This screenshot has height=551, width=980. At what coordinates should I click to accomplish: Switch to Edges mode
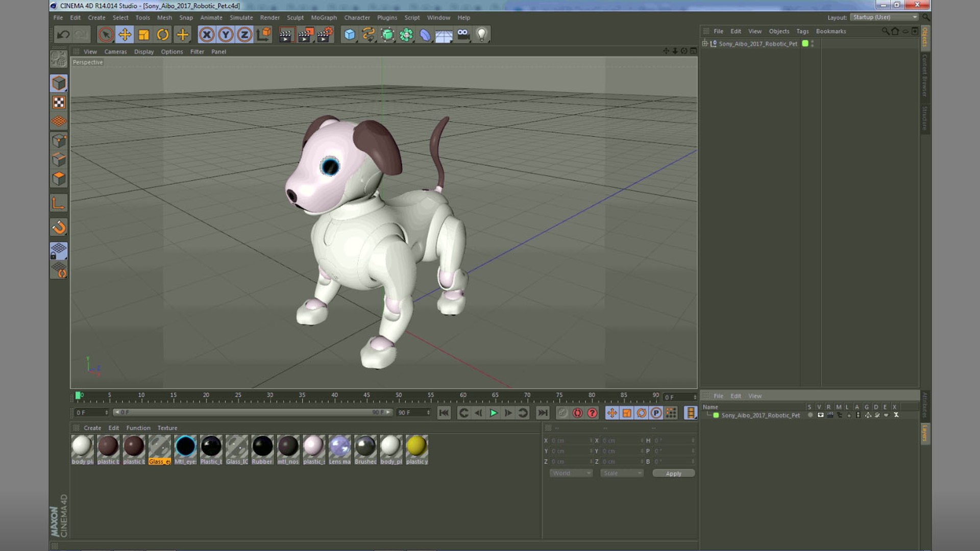[x=59, y=160]
